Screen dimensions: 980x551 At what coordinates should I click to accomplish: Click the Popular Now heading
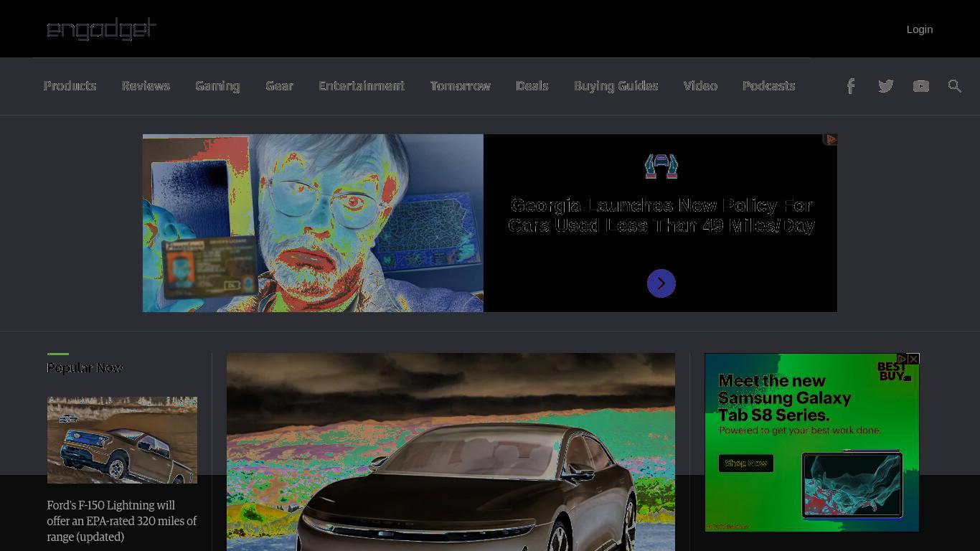click(x=85, y=368)
